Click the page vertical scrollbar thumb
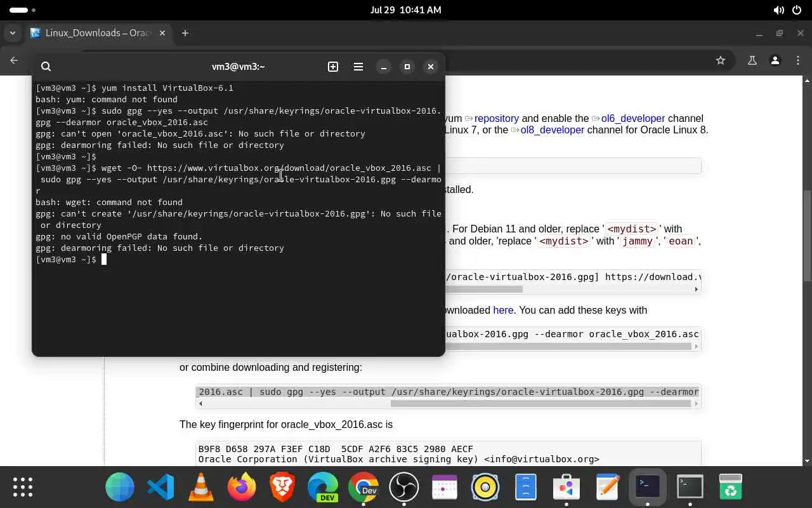 [x=807, y=236]
